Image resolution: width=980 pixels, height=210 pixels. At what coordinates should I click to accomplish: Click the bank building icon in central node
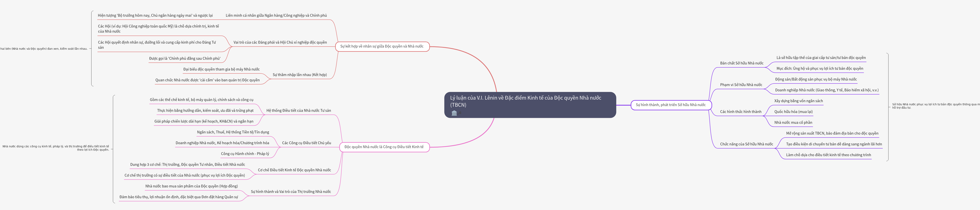coord(454,113)
